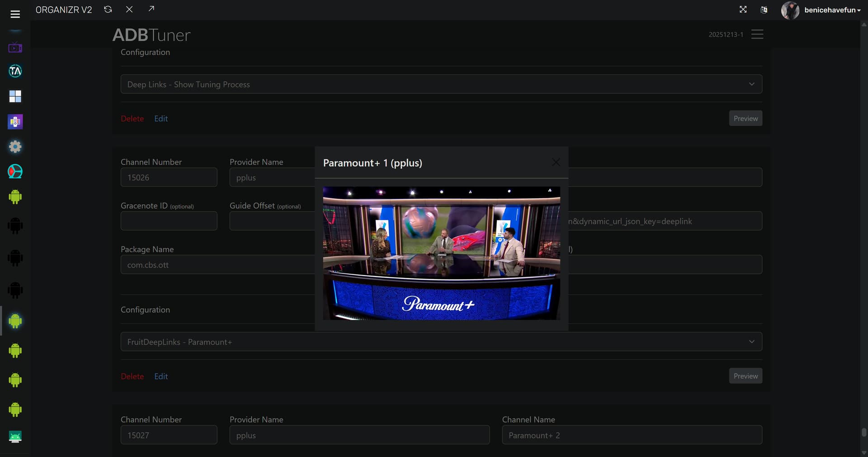Click the Channel Number field showing 15026
Viewport: 868px width, 457px height.
[x=169, y=178]
